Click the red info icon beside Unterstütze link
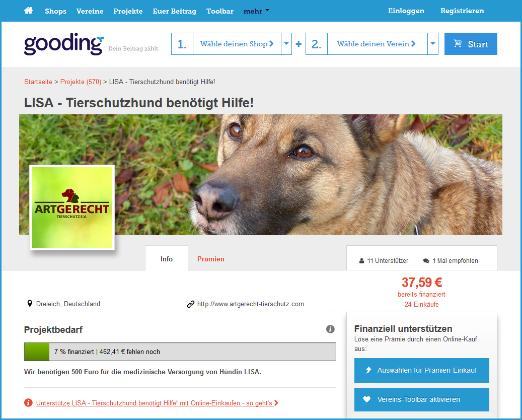 click(x=28, y=403)
